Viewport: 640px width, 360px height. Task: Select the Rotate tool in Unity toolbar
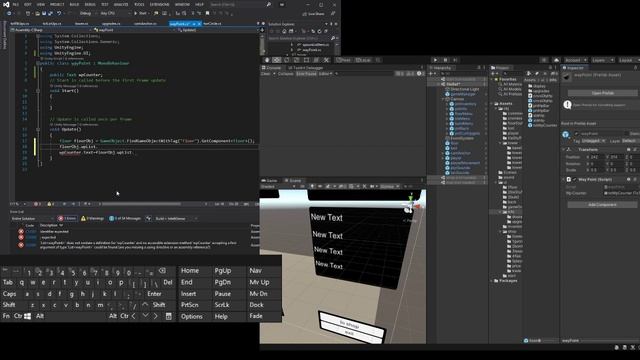click(287, 60)
